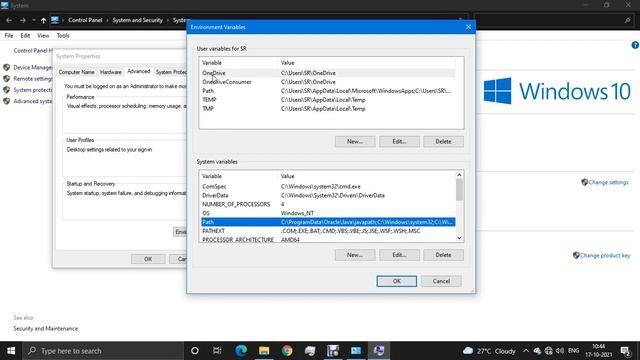Click the taskbar search box
Viewport: 640px width, 360px height.
[x=103, y=351]
